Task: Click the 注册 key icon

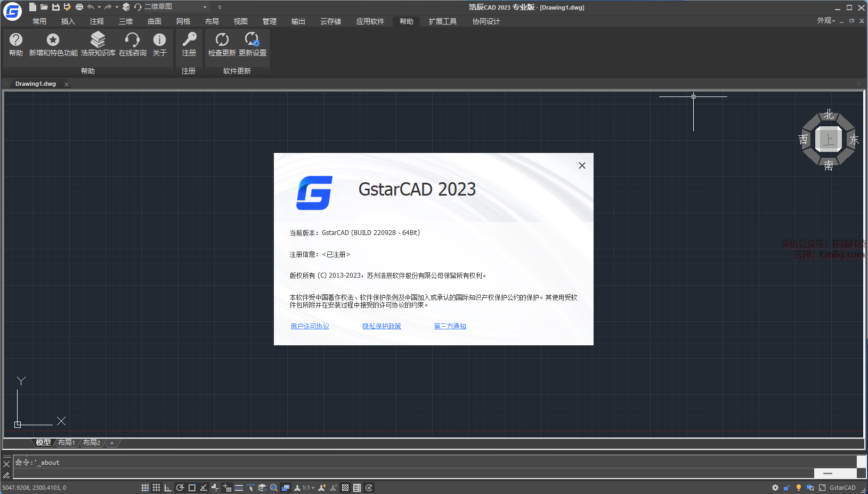Action: 189,40
